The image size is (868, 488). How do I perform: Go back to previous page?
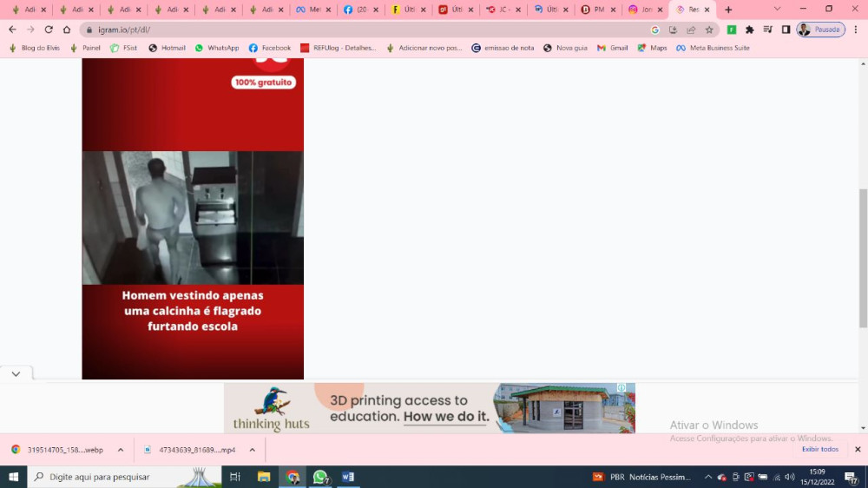12,30
